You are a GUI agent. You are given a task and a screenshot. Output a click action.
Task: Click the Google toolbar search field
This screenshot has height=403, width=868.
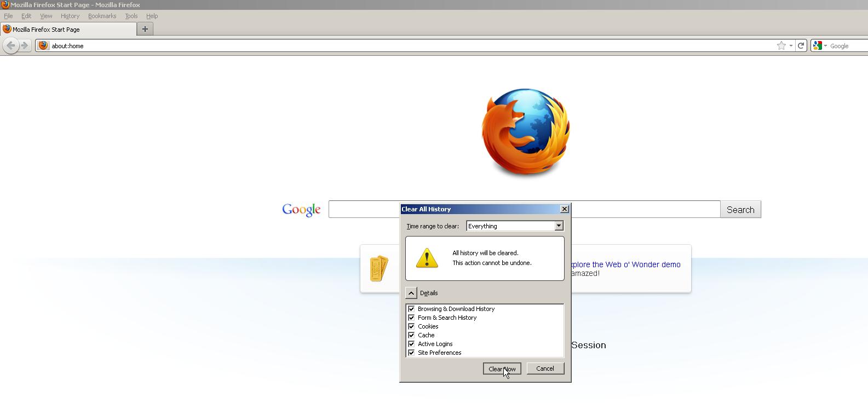pos(848,45)
